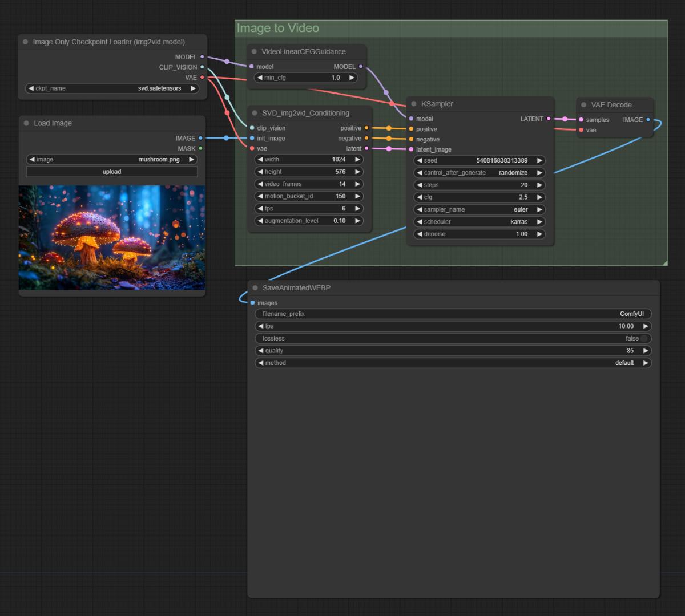Image resolution: width=685 pixels, height=616 pixels.
Task: Toggle collapse on the SVD_img2vid_Conditioning node
Action: [254, 113]
